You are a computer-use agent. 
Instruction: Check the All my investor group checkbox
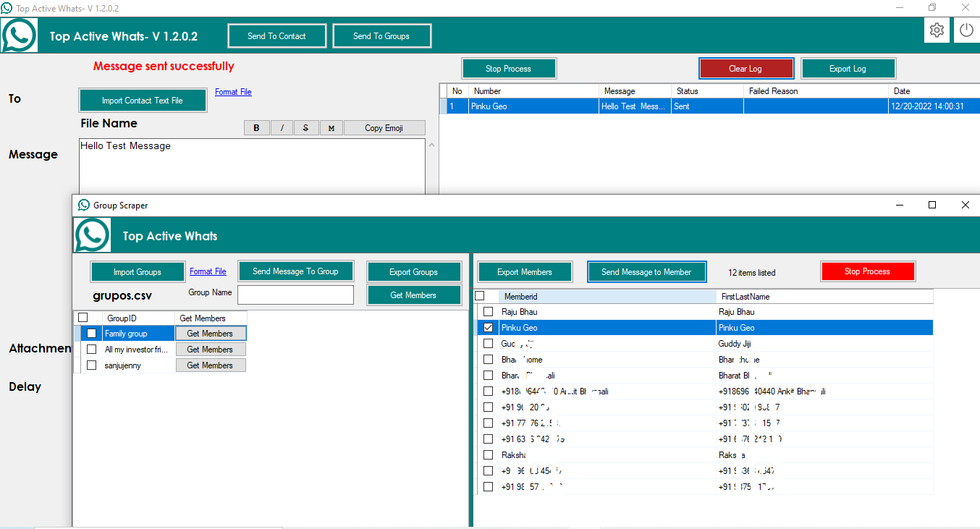click(x=92, y=350)
